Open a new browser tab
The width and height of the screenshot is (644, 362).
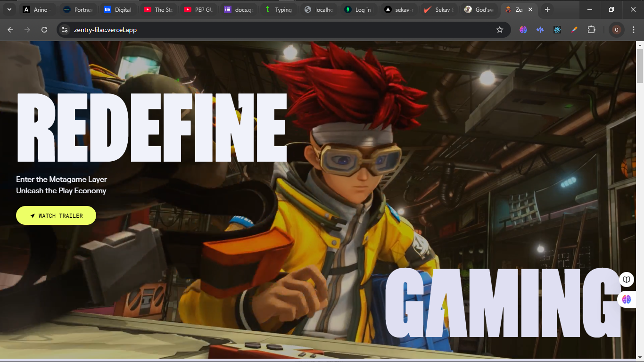point(547,9)
